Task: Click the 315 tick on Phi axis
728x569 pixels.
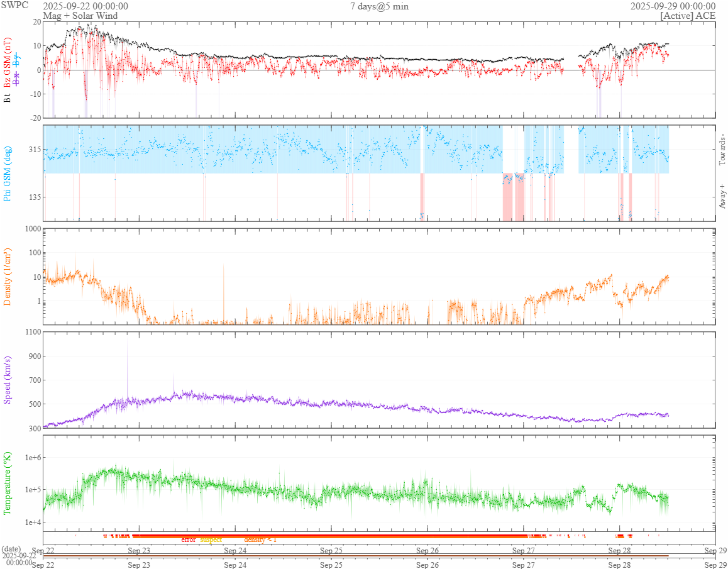Action: pos(35,149)
